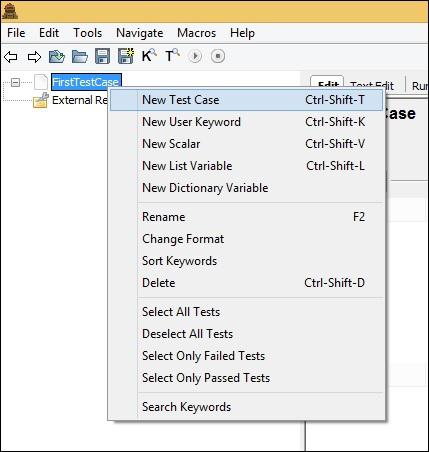Click the Go Back arrow icon

coord(11,57)
